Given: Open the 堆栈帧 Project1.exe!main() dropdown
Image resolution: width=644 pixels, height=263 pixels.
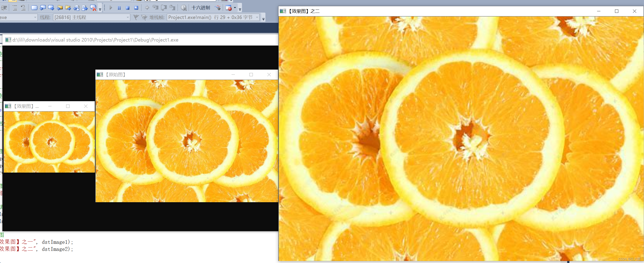Looking at the screenshot, I should (213, 17).
